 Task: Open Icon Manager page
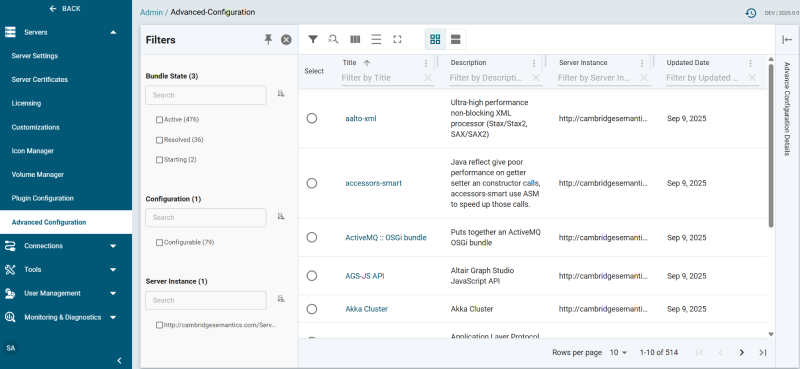(33, 151)
